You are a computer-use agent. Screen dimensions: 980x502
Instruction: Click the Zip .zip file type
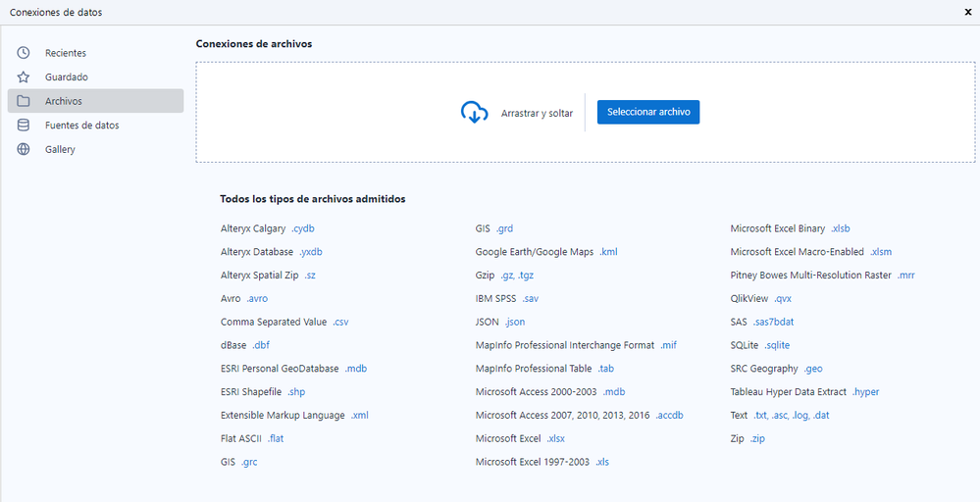tap(756, 438)
